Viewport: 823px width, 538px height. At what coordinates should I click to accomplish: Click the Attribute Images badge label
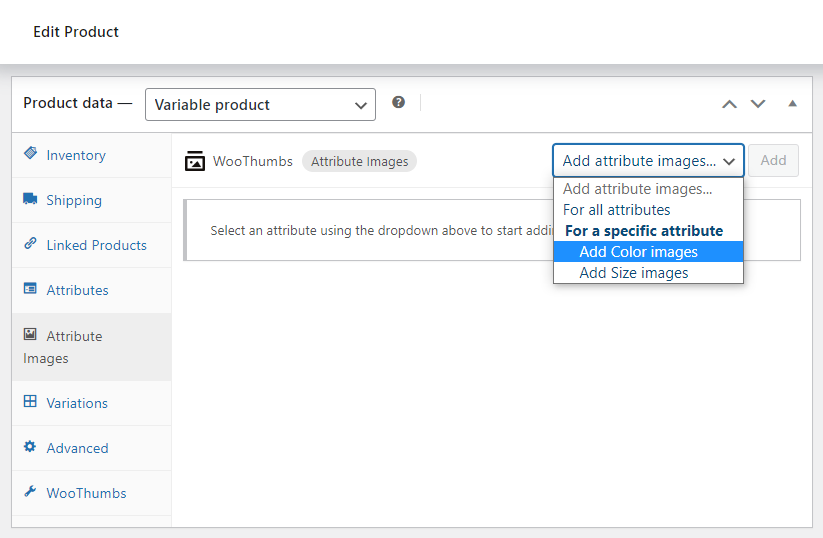(360, 161)
